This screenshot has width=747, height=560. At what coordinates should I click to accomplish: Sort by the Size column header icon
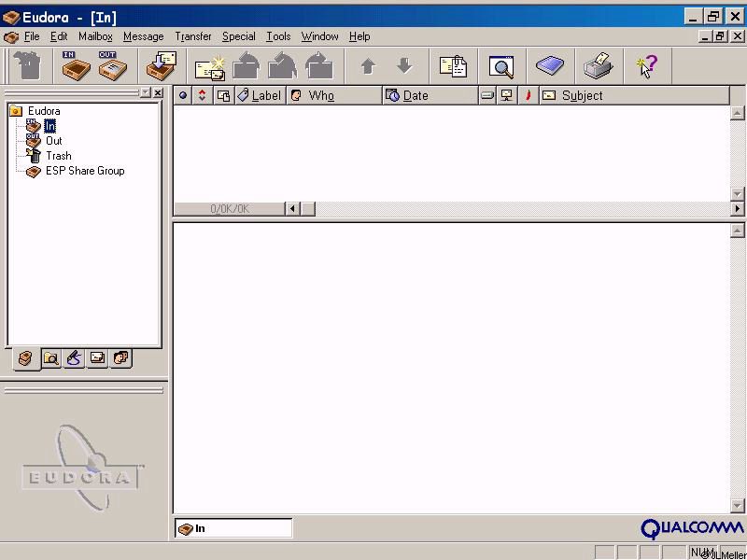[486, 96]
